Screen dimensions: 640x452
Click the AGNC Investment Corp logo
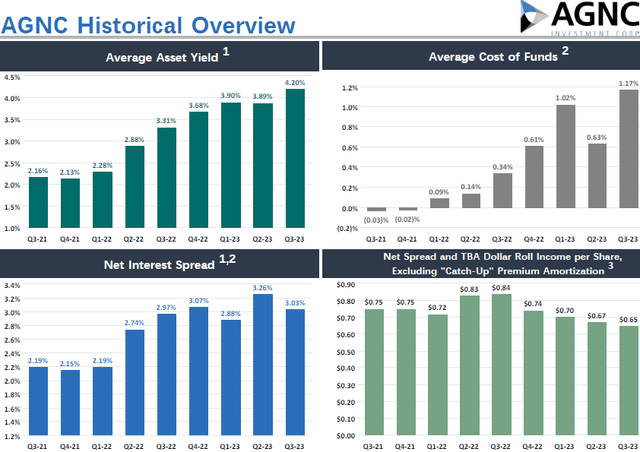[580, 18]
